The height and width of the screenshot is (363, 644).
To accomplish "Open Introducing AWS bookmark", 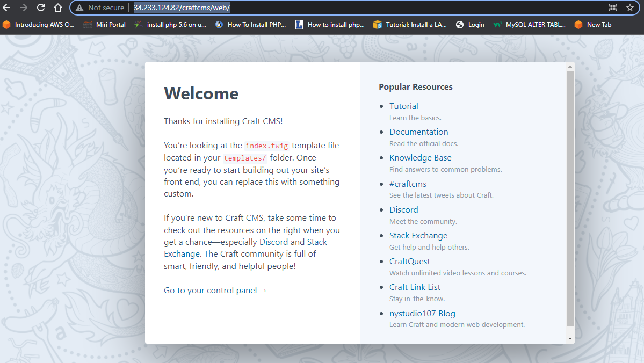I will click(39, 25).
